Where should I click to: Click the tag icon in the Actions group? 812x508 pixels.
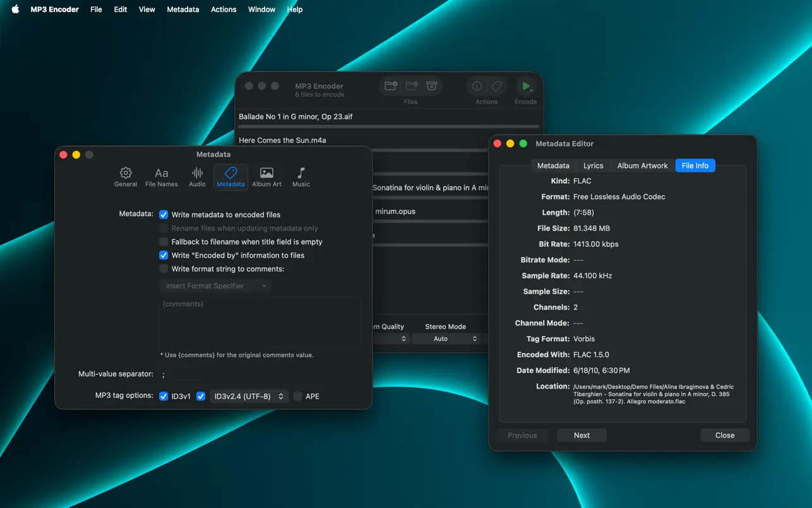pos(496,86)
